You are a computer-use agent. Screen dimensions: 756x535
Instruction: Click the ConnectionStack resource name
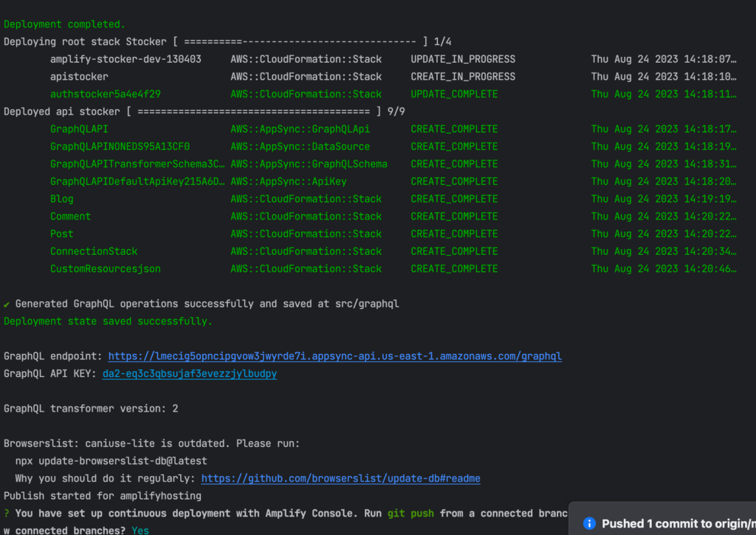click(x=94, y=251)
